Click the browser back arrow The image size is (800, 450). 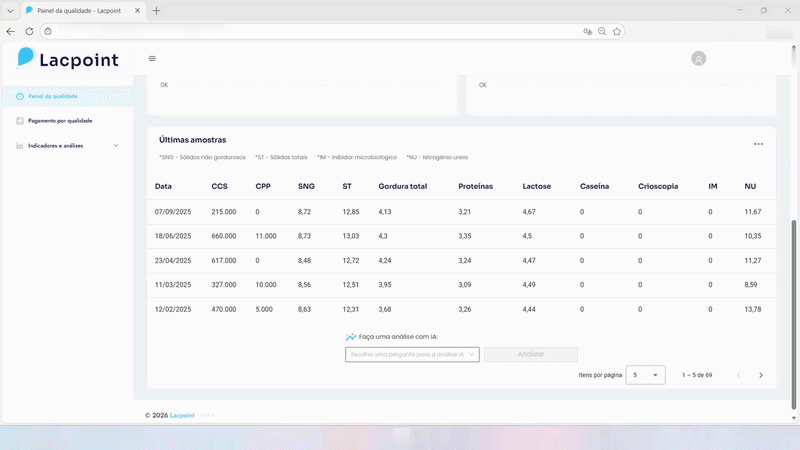[11, 31]
